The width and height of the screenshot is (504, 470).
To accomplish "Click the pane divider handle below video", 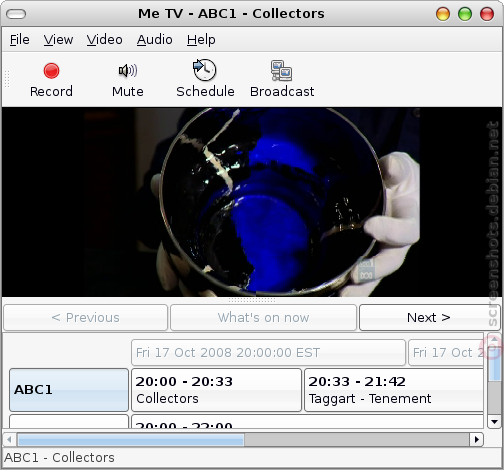I will [x=252, y=300].
